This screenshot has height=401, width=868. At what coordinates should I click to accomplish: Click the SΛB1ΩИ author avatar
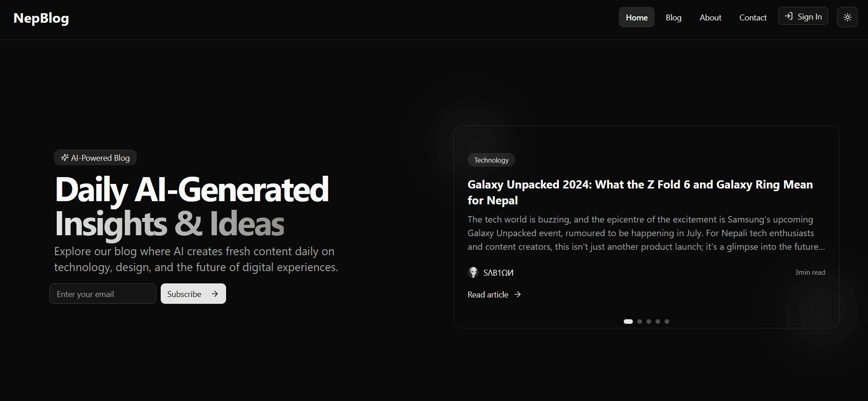tap(473, 272)
